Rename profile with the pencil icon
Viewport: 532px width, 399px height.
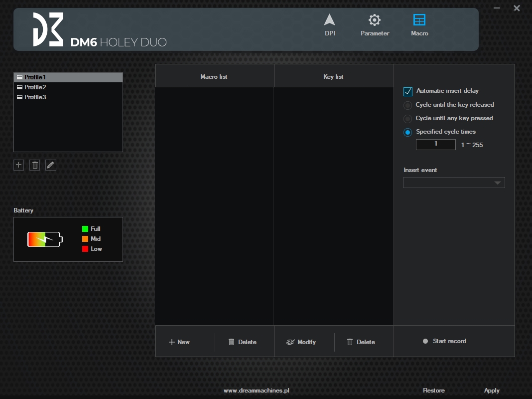coord(50,165)
